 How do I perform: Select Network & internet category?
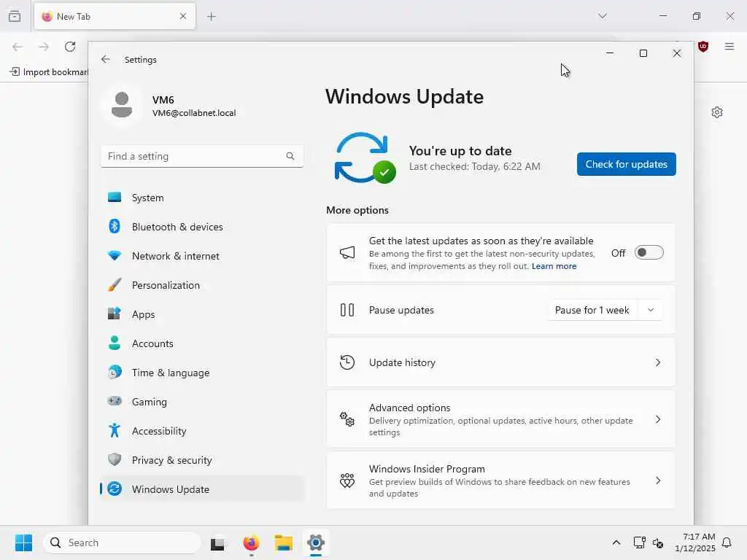202,256
